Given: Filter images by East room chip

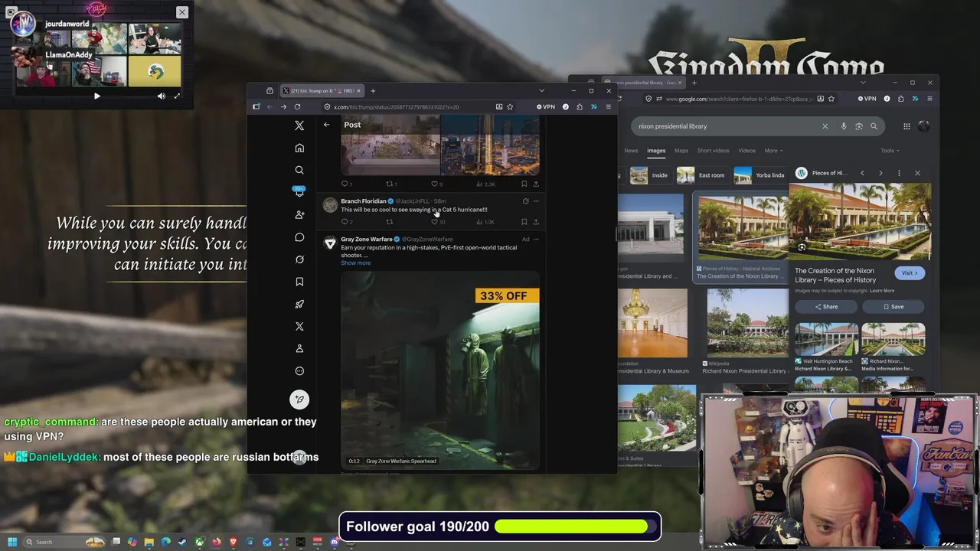Looking at the screenshot, I should click(701, 175).
